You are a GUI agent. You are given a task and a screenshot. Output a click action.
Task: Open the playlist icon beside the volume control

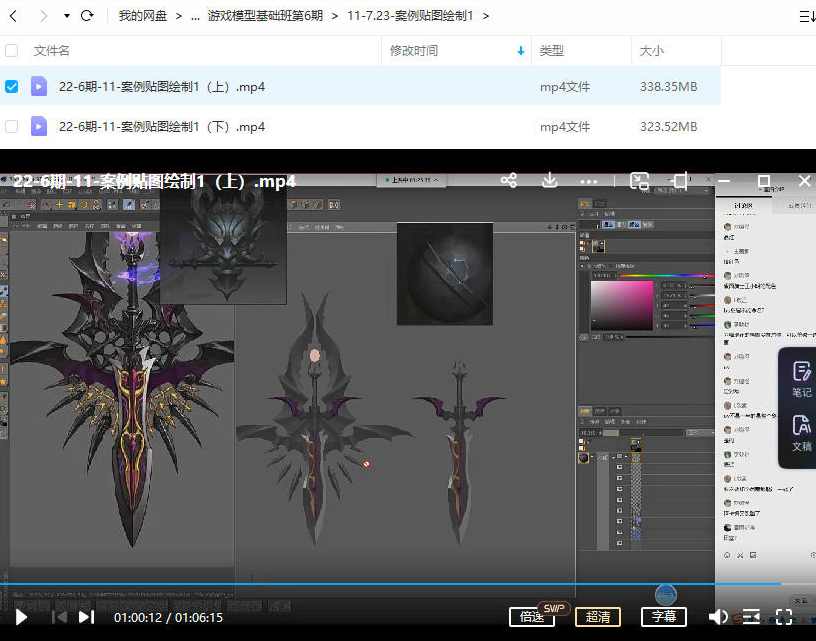pos(751,618)
